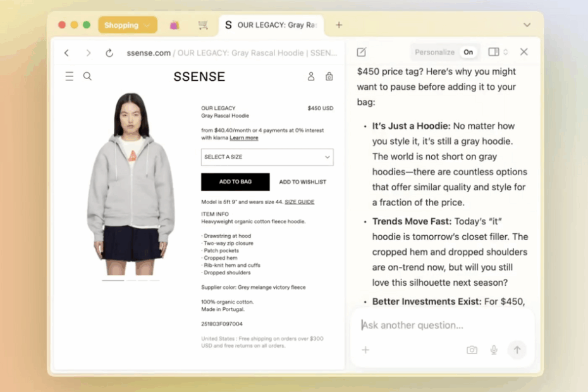The height and width of the screenshot is (392, 588).
Task: Click the OUR LEGACY brand name
Action: (218, 108)
